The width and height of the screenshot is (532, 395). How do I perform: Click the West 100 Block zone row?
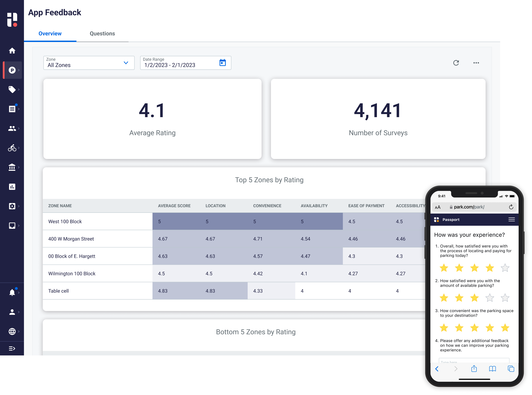[x=65, y=221]
